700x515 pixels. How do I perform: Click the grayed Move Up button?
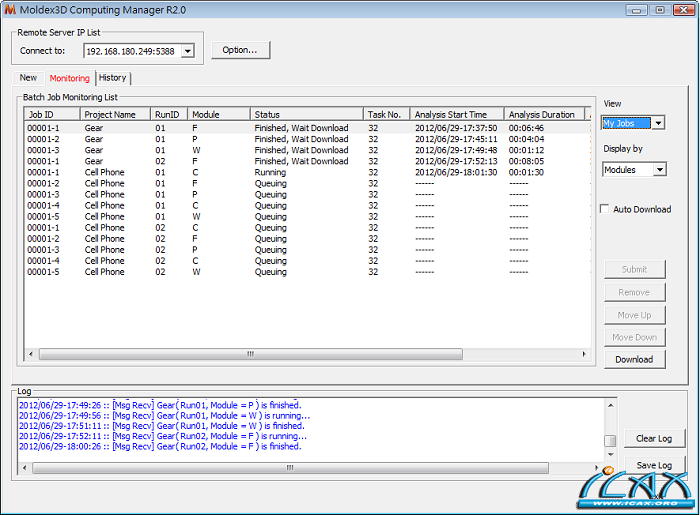(634, 315)
